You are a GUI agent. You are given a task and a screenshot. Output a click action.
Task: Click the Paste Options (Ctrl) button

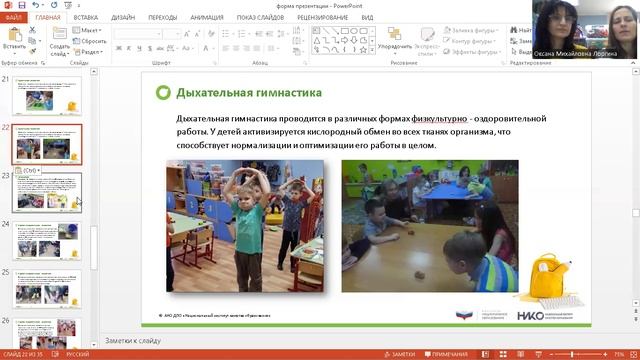27,170
